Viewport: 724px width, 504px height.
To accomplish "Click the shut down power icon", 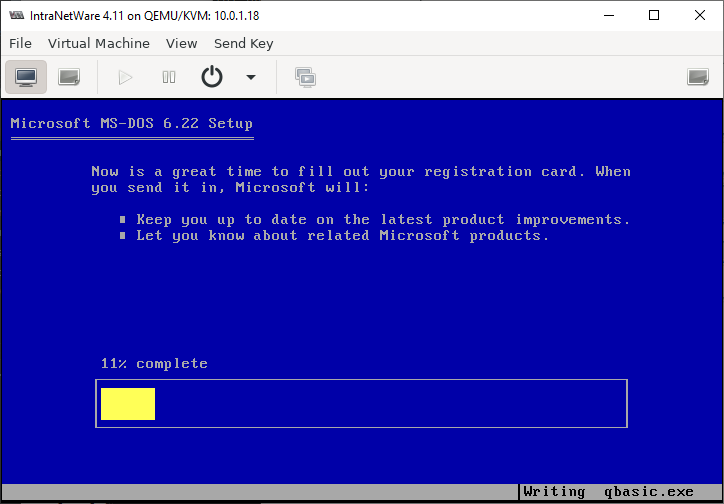I will pos(212,77).
